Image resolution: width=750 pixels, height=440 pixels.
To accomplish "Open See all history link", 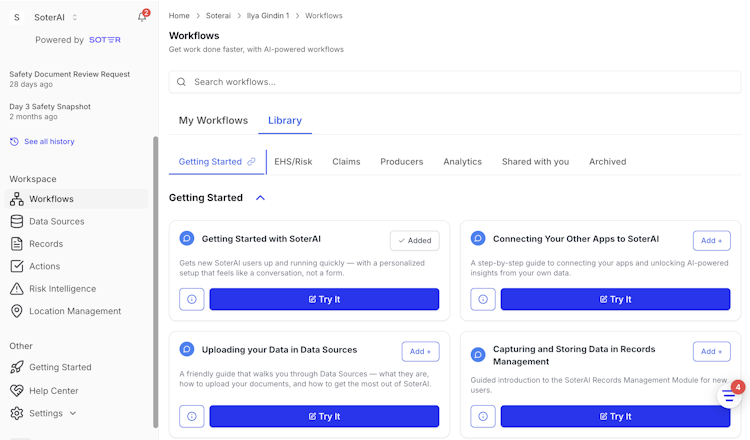I will (x=49, y=142).
